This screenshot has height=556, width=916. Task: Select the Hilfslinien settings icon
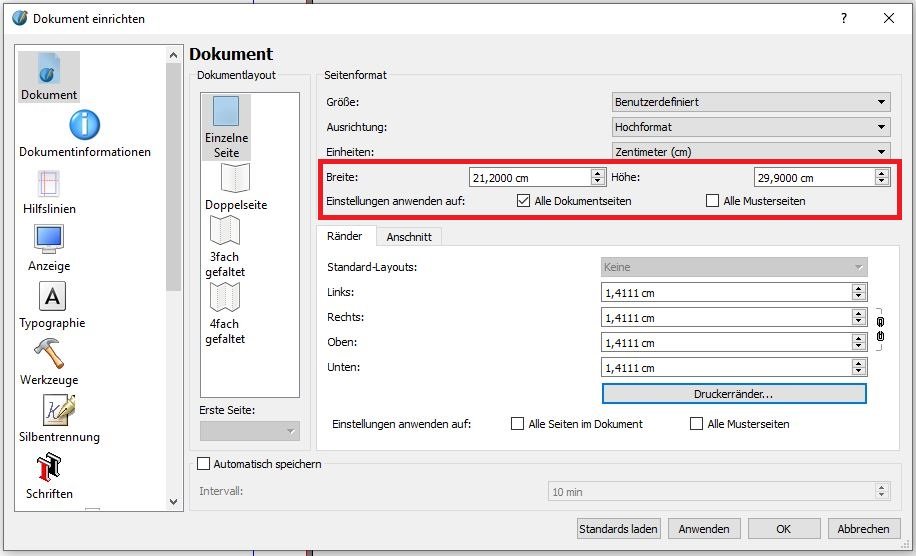click(x=49, y=184)
